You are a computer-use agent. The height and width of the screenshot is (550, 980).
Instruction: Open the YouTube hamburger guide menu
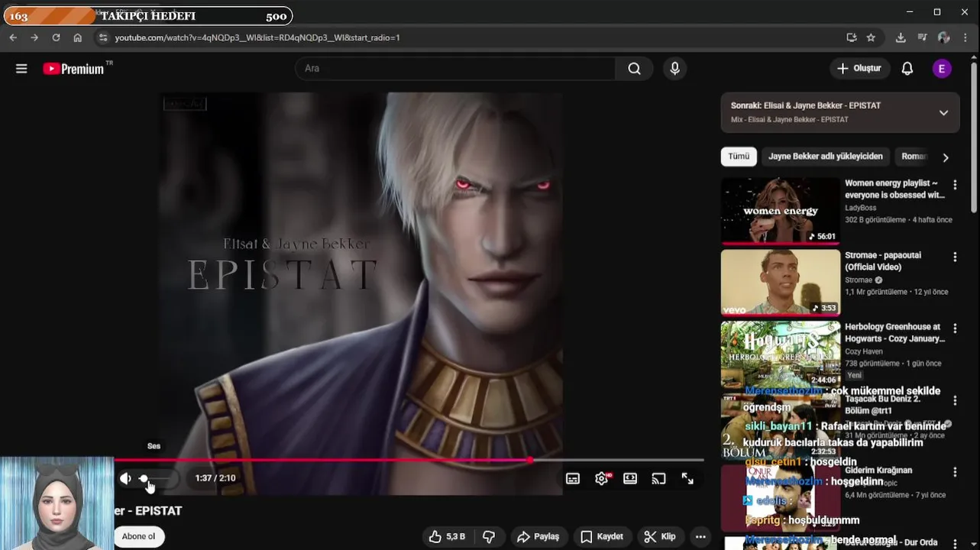pos(21,69)
